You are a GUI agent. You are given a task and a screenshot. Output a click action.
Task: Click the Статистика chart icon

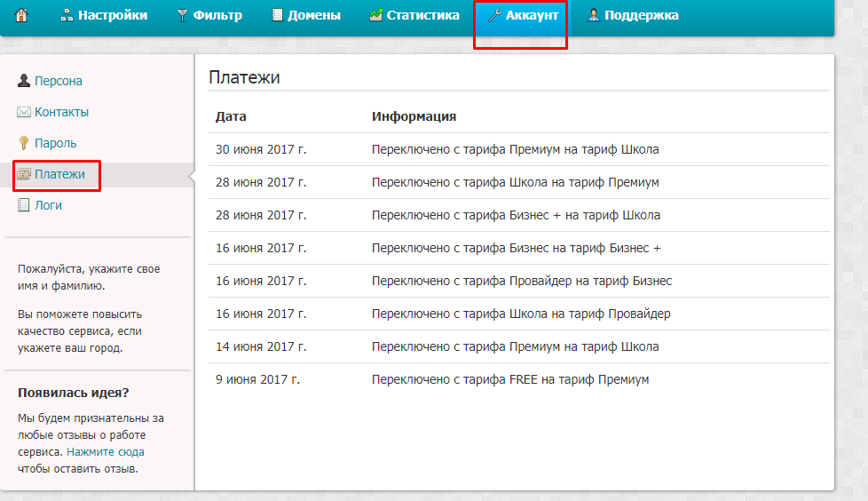(x=376, y=15)
